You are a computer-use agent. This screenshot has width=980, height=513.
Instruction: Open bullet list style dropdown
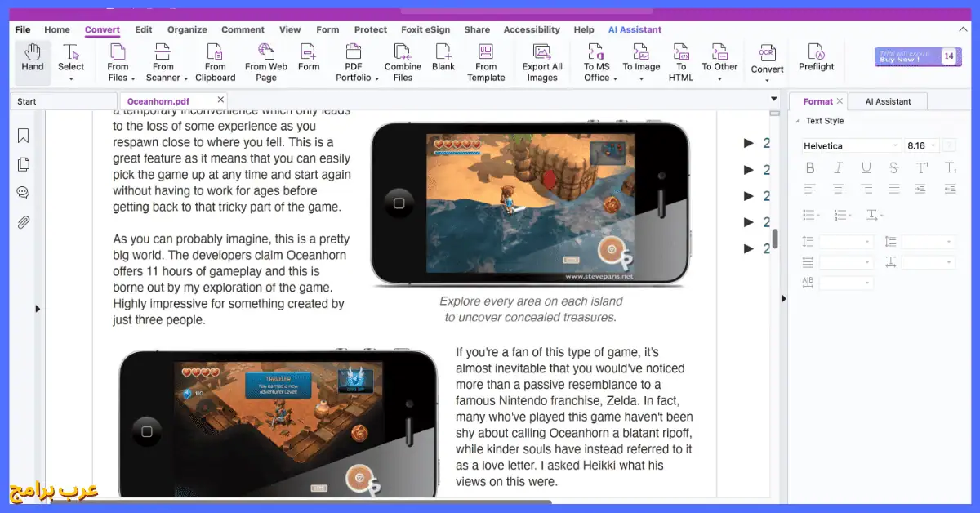click(x=812, y=215)
